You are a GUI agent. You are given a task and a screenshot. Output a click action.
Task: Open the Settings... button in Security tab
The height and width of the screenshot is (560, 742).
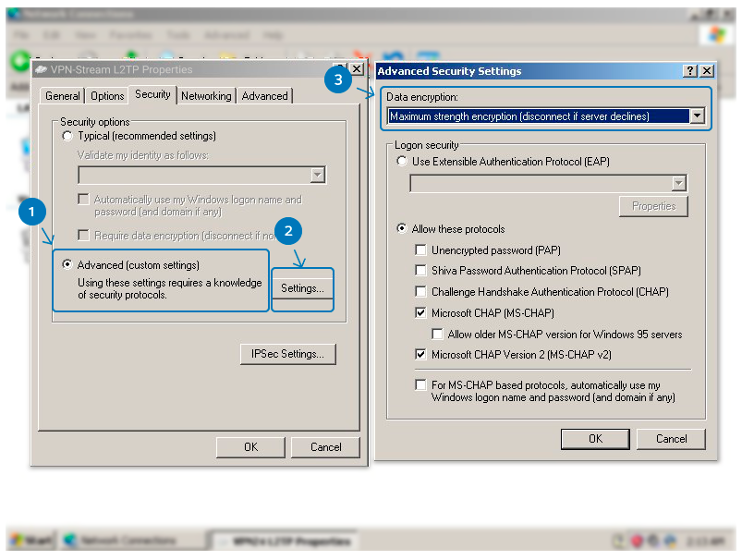(x=302, y=287)
